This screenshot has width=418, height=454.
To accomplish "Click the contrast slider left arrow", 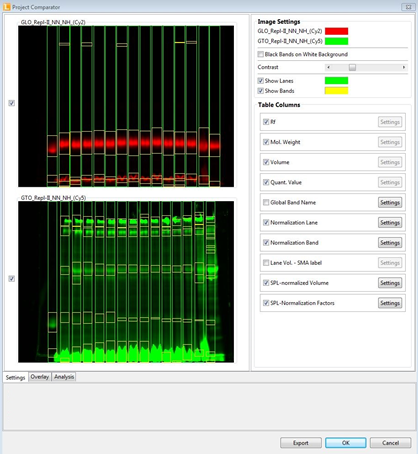I will point(328,67).
